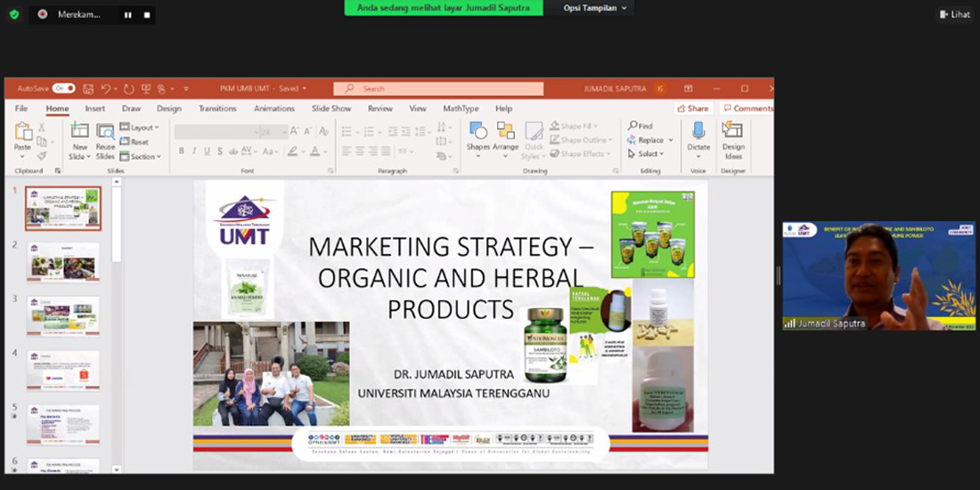
Task: Open Reuse Slides tool
Action: point(105,134)
